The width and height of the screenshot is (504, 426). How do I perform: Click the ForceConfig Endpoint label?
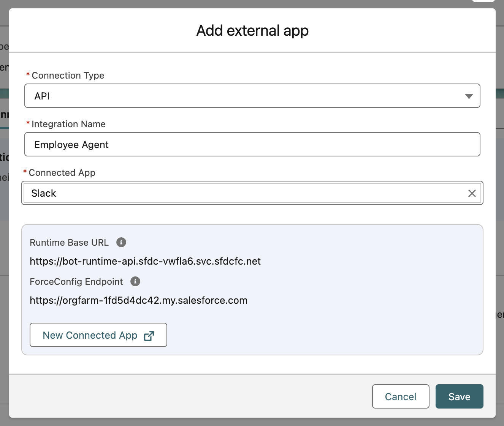(x=76, y=282)
